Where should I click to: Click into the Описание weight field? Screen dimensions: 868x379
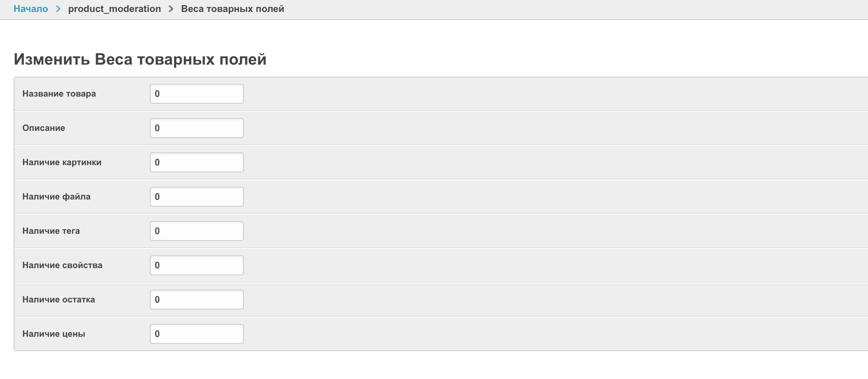point(196,128)
